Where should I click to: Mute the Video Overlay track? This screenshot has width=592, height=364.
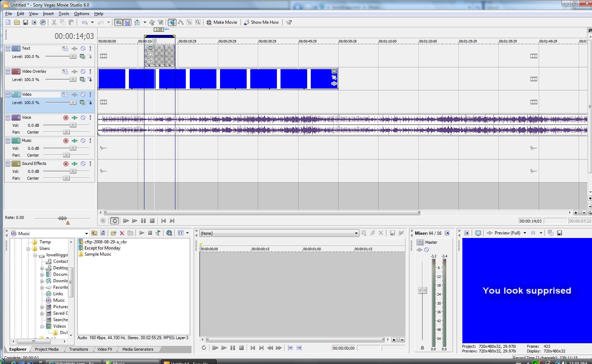(x=83, y=72)
